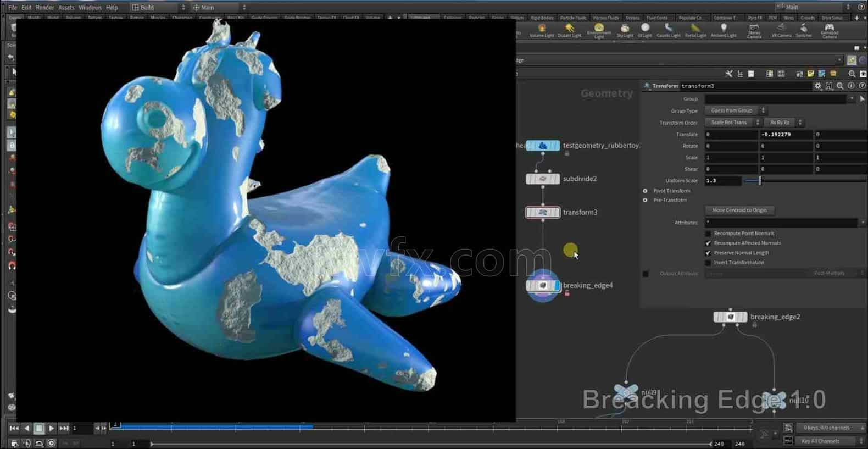868x449 pixels.
Task: Open the Assets menu
Action: click(66, 8)
